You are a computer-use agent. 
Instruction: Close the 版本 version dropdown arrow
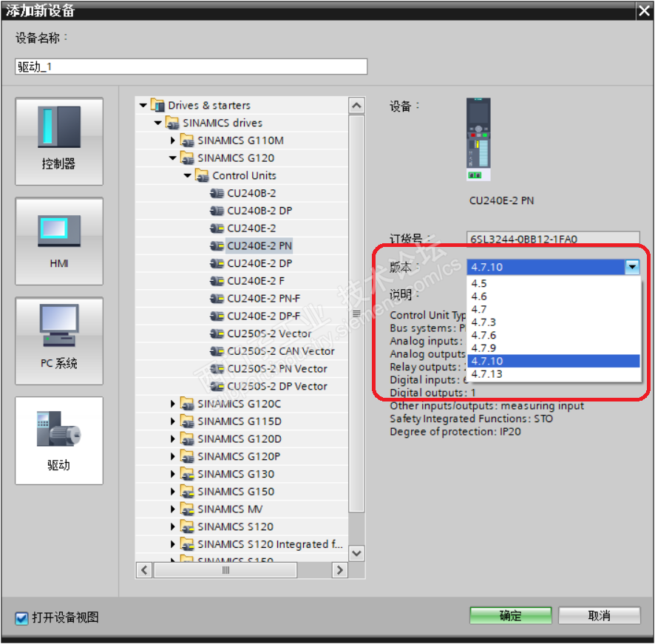click(x=632, y=267)
